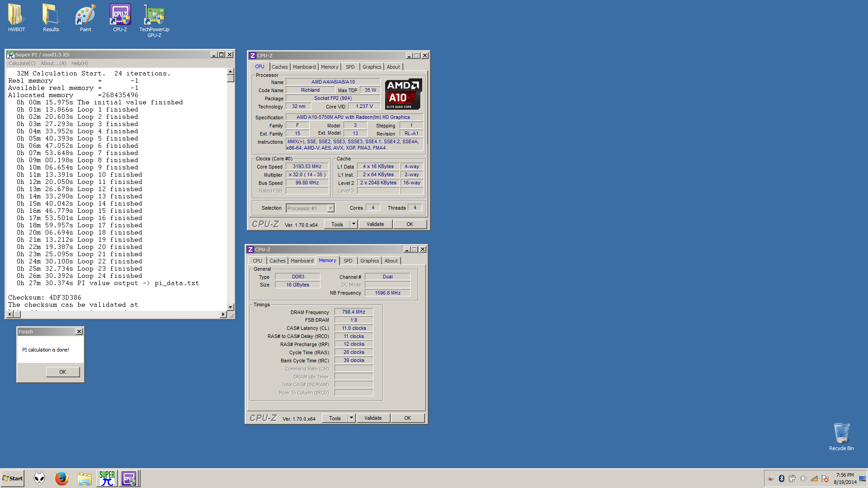Click OK in the Finish dialog
The width and height of the screenshot is (868, 488).
pos(63,372)
